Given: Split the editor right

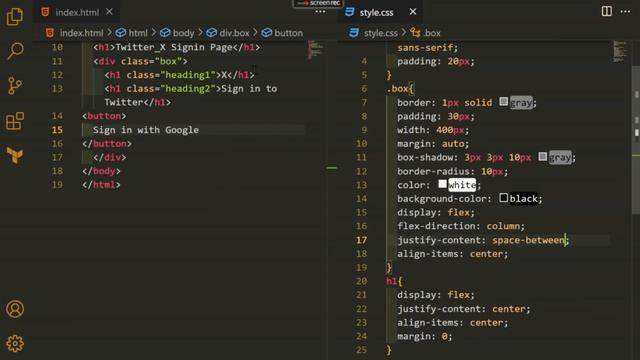Looking at the screenshot, I should pos(607,11).
